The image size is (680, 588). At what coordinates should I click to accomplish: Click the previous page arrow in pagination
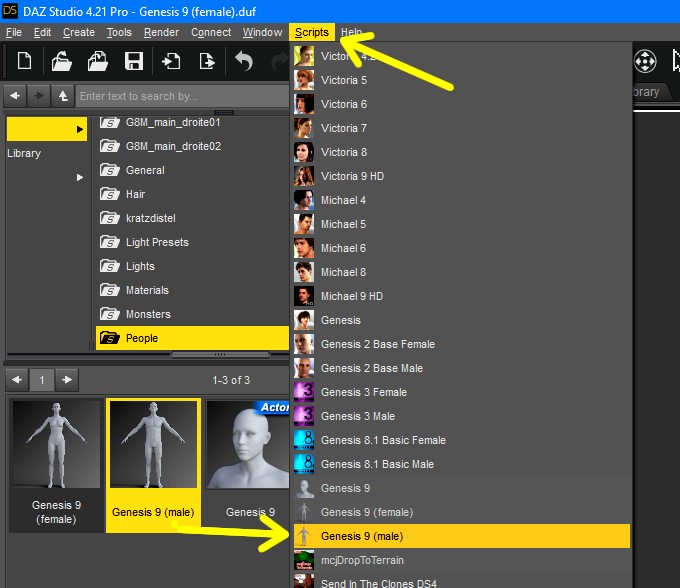tap(17, 380)
